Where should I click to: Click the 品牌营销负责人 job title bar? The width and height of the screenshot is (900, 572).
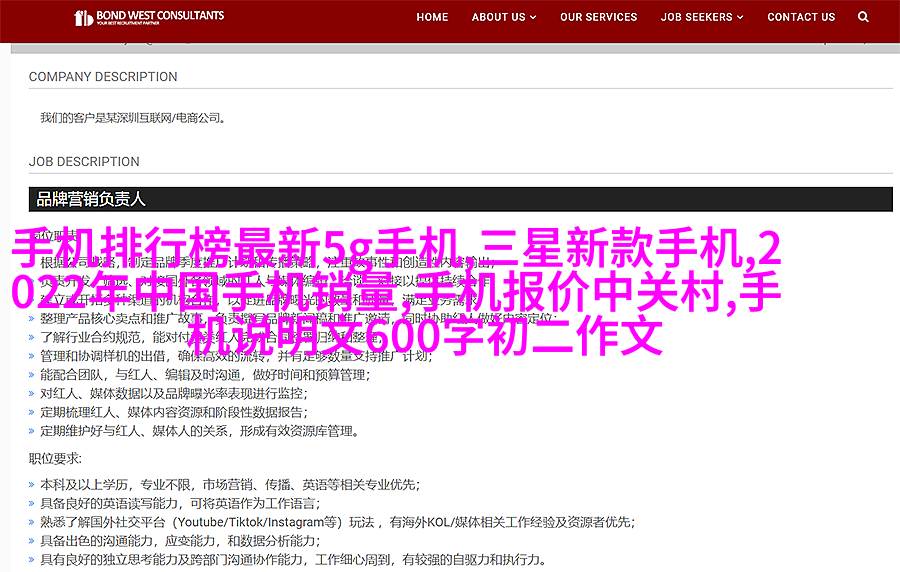460,199
